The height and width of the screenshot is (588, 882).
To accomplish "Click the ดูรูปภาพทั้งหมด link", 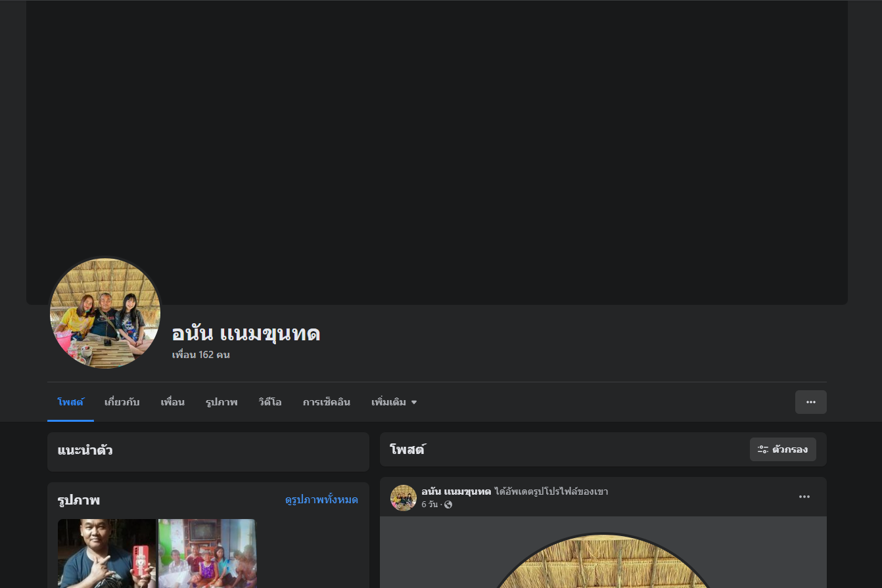I will coord(321,500).
